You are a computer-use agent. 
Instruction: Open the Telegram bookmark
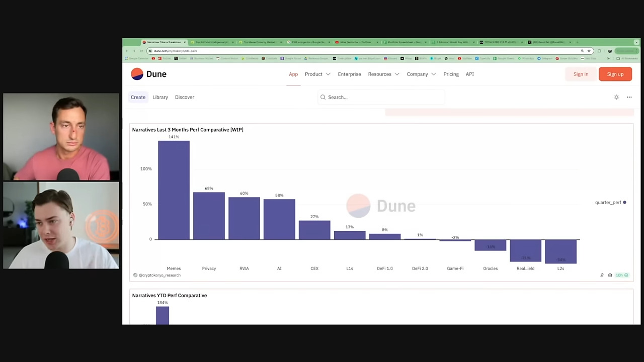pos(546,58)
